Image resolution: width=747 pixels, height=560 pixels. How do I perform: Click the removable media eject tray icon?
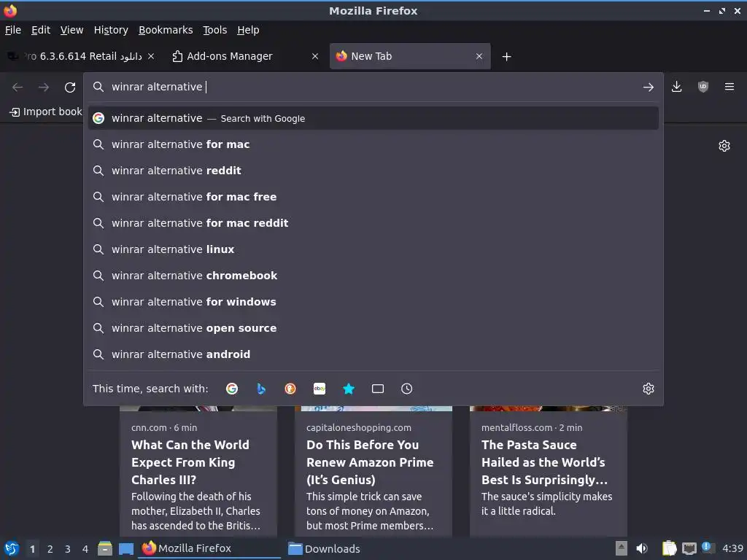point(622,548)
